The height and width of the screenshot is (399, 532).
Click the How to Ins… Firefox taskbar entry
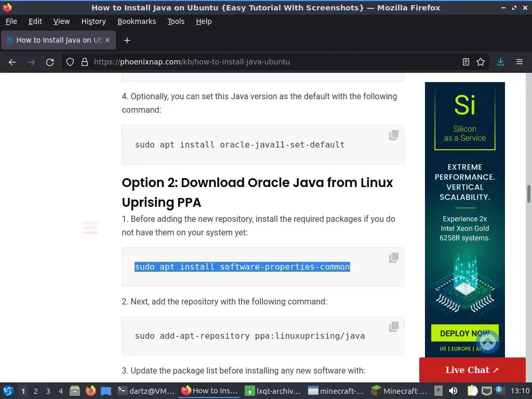click(x=210, y=391)
